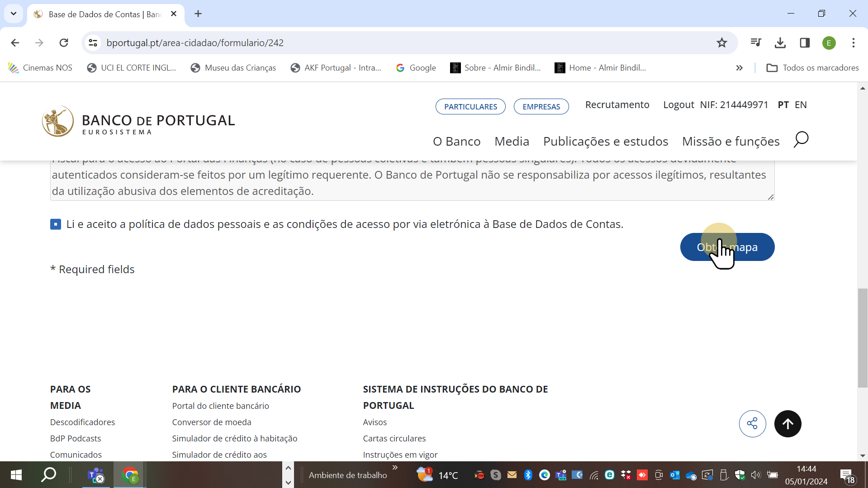
Task: Open the tab search dropdown arrow
Action: click(x=13, y=14)
